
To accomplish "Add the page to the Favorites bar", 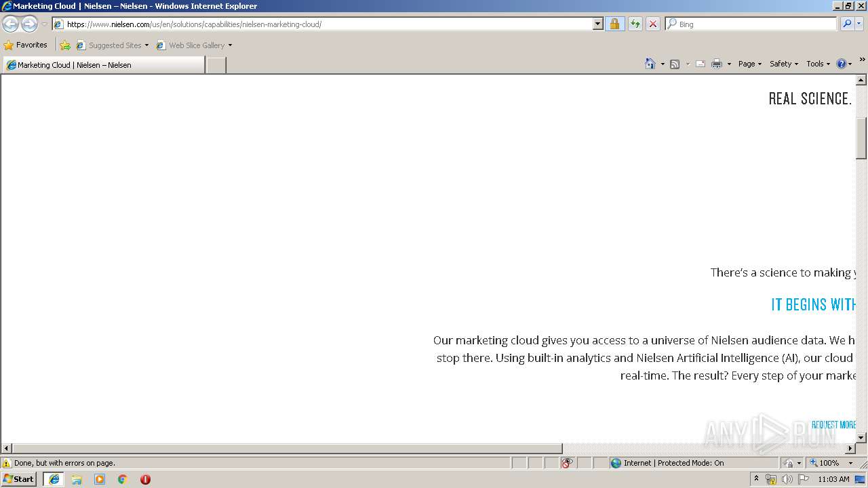I will 65,45.
